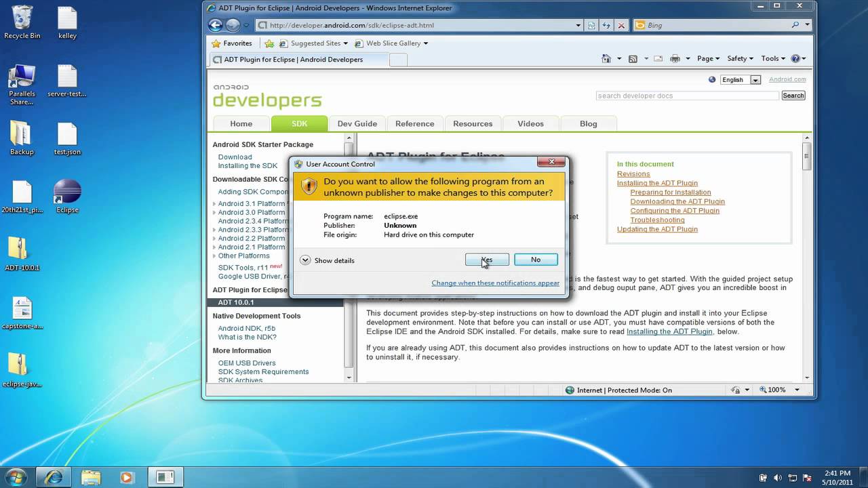Open the Safety menu
The height and width of the screenshot is (488, 868).
coord(740,59)
